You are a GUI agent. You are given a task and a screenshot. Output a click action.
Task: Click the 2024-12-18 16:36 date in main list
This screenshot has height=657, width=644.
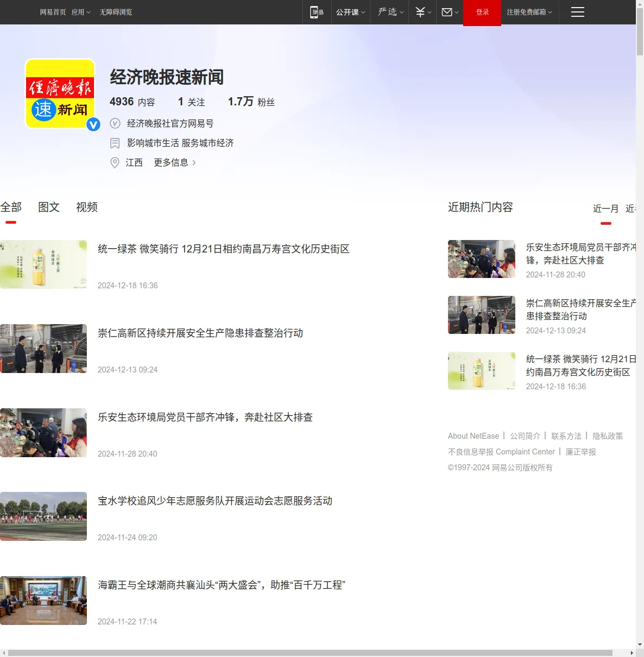point(128,286)
